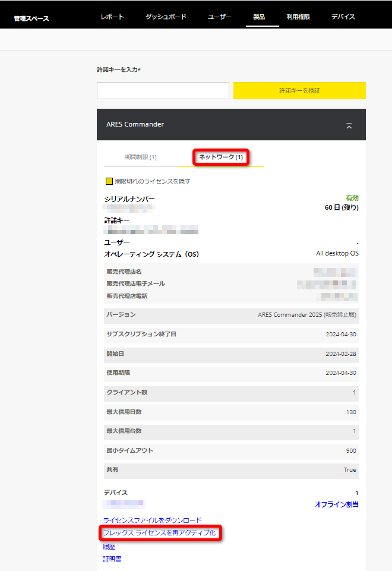Select the 販売代理店名 label
Viewport: 392px width, 571px height.
(124, 272)
